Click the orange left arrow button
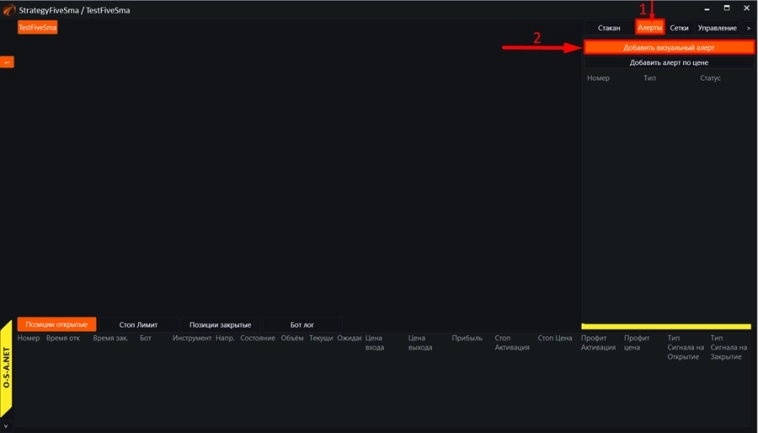The width and height of the screenshot is (758, 433). pyautogui.click(x=7, y=62)
